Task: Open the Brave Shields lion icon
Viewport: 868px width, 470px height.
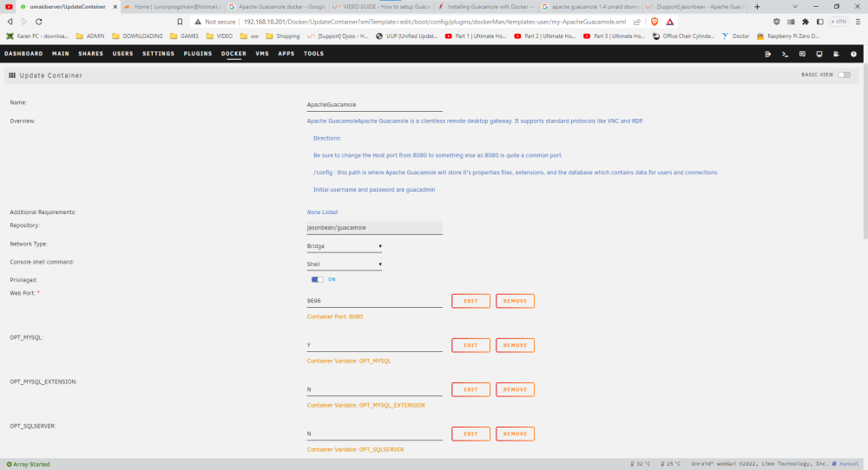Action: pyautogui.click(x=654, y=22)
